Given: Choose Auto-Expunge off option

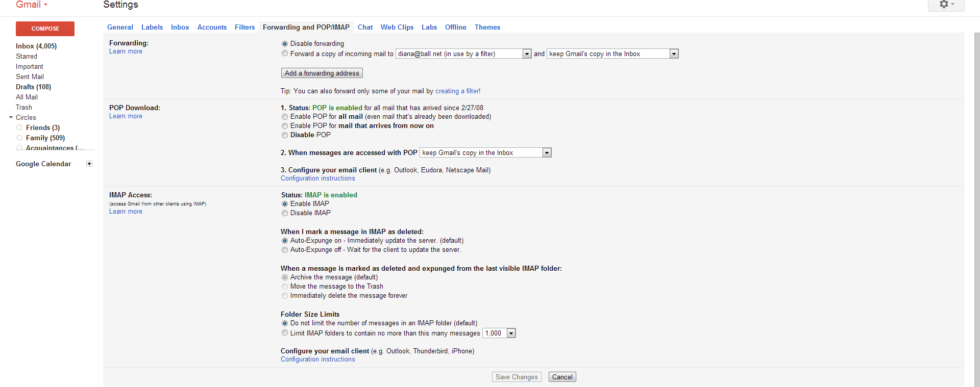Looking at the screenshot, I should point(285,250).
